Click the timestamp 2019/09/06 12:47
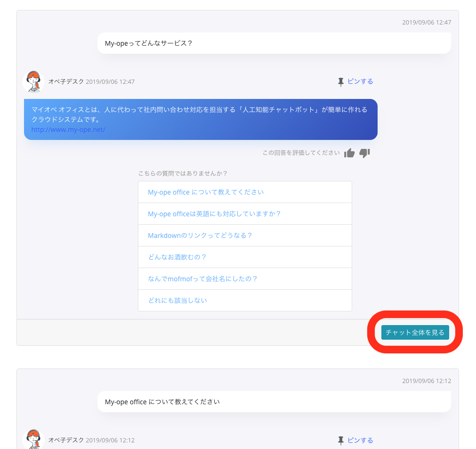This screenshot has width=476, height=449. (426, 22)
